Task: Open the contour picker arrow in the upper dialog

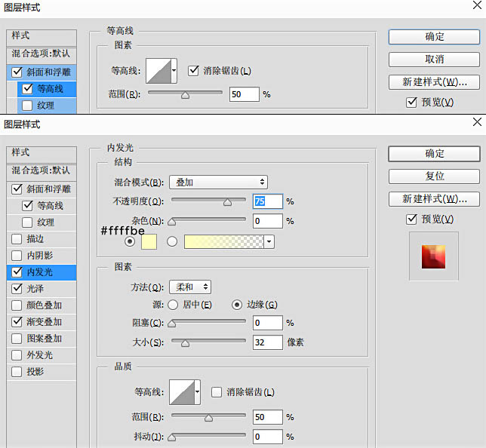Action: tap(174, 71)
